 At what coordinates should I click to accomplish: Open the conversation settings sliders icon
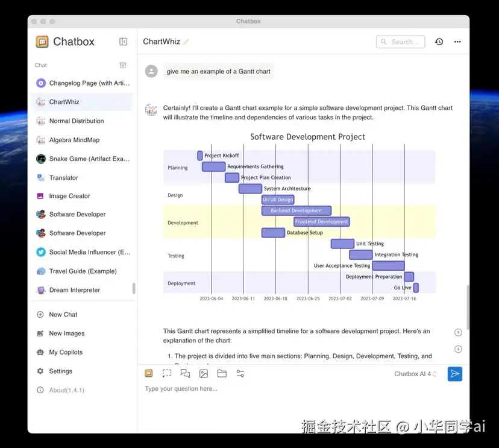click(240, 373)
